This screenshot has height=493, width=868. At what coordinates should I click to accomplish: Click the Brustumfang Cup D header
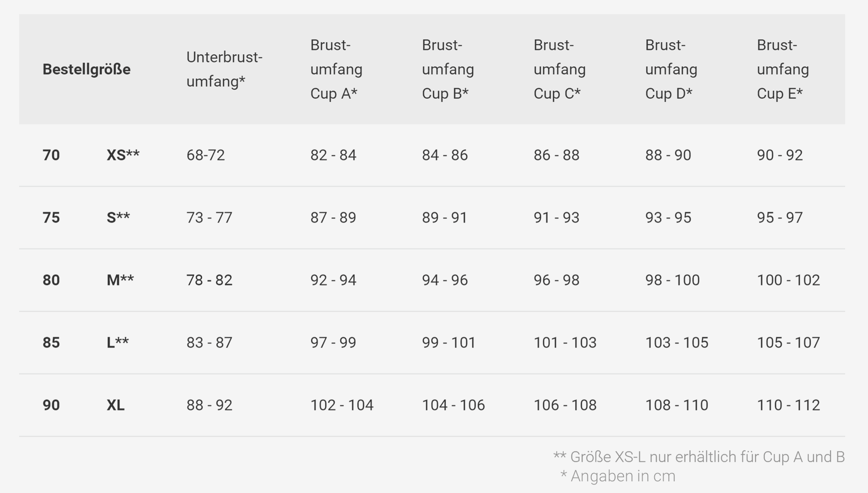[x=671, y=69]
